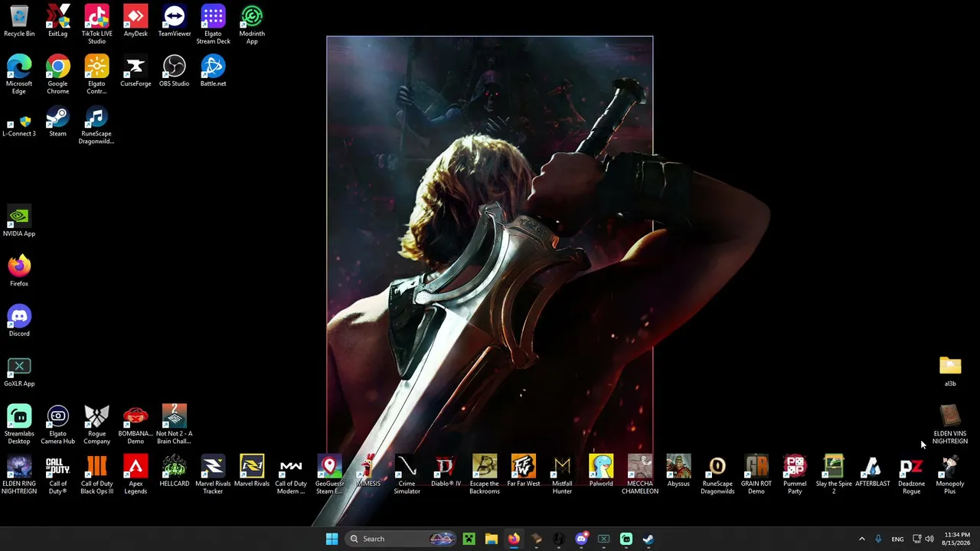Click the Battle.net desktop icon
Image resolution: width=980 pixels, height=551 pixels.
tap(213, 71)
